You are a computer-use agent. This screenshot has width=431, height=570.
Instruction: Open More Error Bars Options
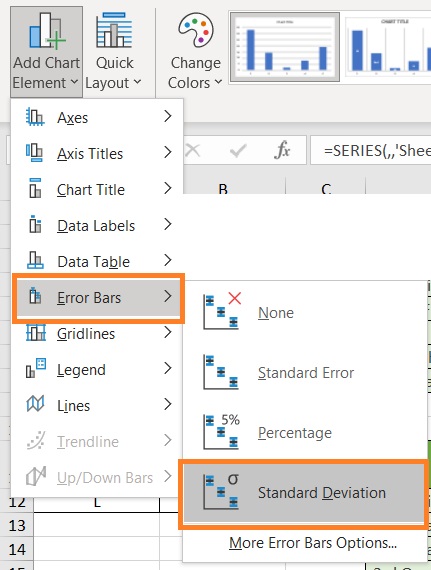(x=313, y=542)
